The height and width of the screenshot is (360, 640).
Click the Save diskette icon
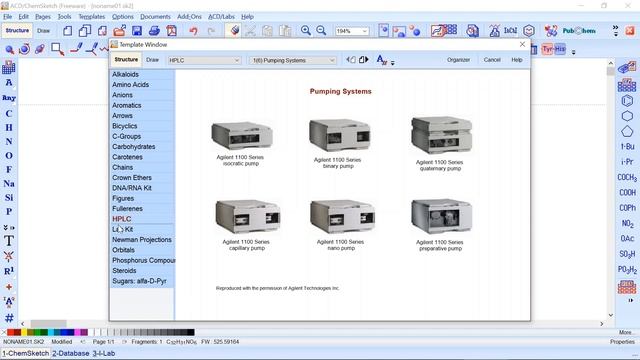click(x=137, y=31)
